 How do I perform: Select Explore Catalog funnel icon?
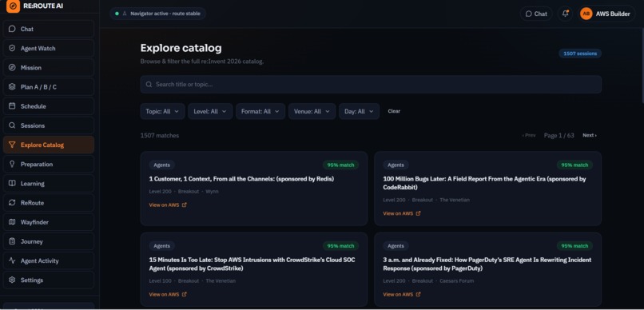[12, 145]
